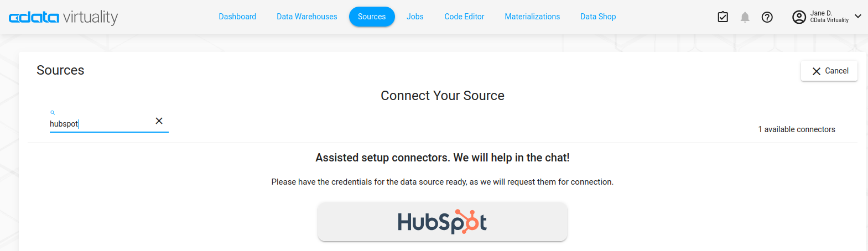Open the Jane D. account name
Viewport: 868px width, 251px height.
click(829, 17)
